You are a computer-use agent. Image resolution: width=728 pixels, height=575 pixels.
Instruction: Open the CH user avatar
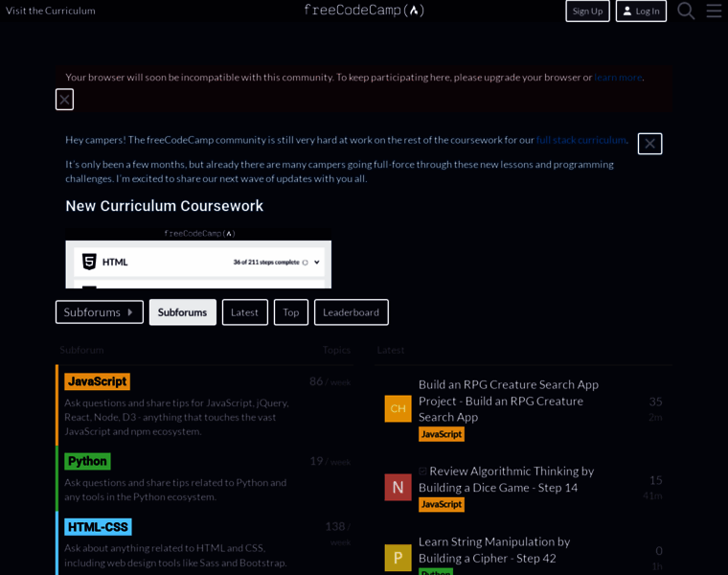coord(398,408)
